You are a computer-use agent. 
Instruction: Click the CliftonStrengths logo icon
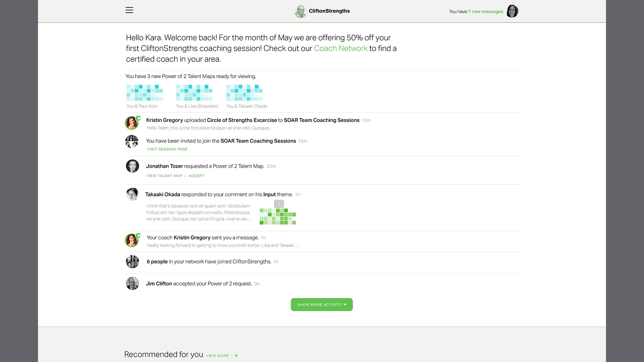[x=300, y=11]
